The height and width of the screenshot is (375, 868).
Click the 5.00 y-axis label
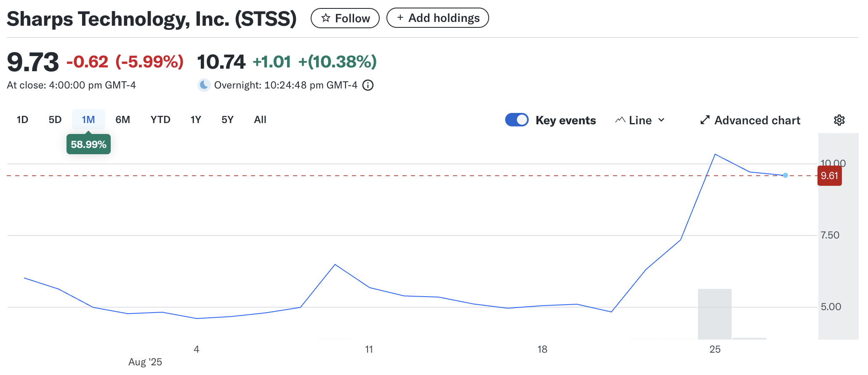[831, 307]
